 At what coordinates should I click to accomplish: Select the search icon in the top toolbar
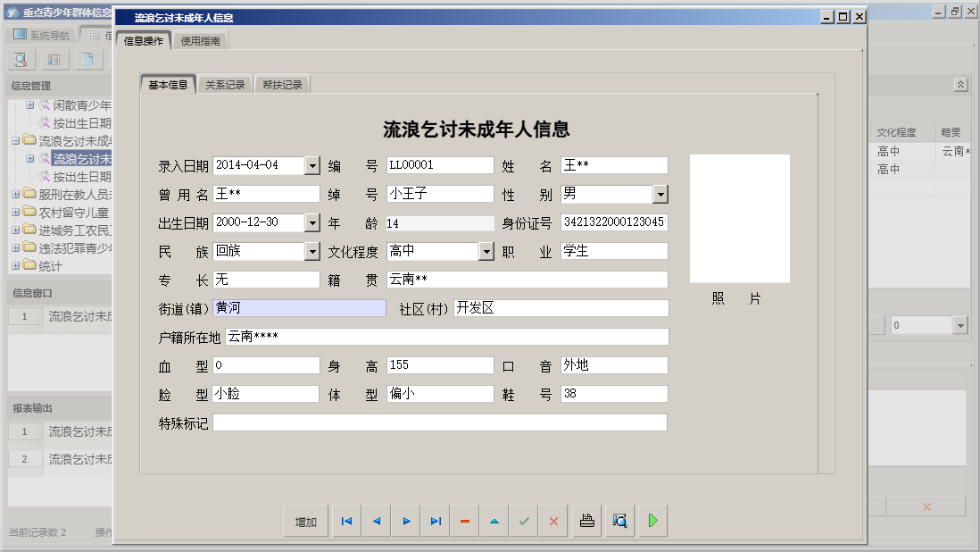[20, 59]
